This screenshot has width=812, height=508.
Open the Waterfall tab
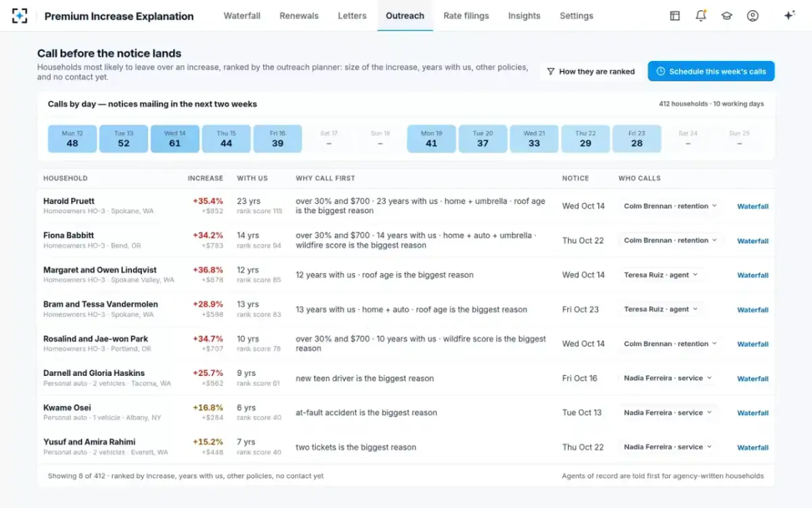[242, 16]
